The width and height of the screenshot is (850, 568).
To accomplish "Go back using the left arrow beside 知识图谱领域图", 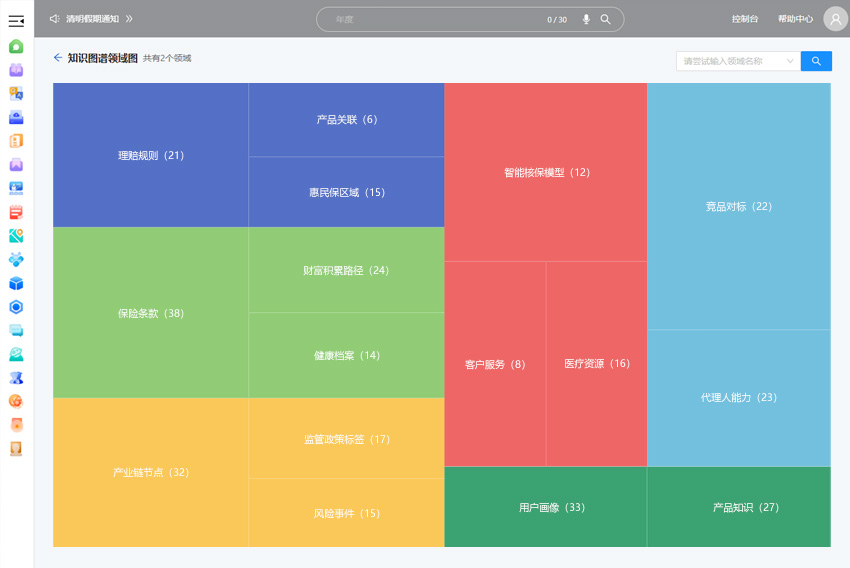I will tap(58, 58).
